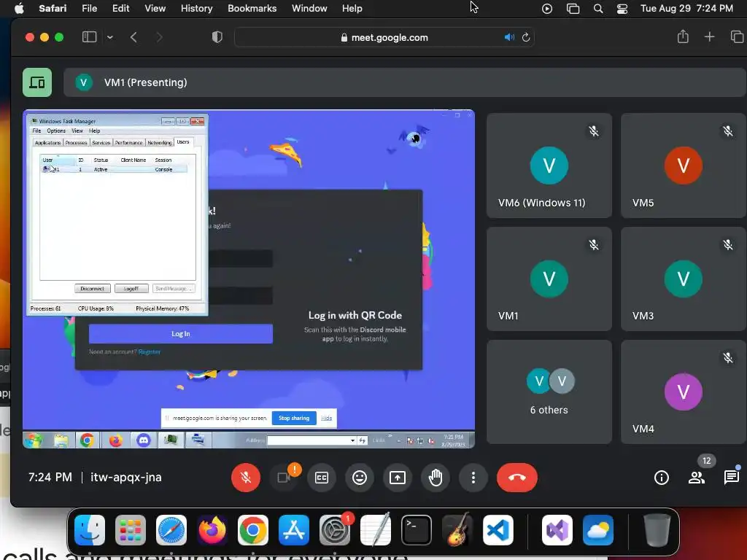Switch to Processes tab in Task Manager
The image size is (747, 560).
click(76, 142)
